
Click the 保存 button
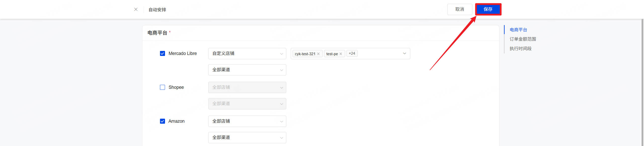pos(488,9)
